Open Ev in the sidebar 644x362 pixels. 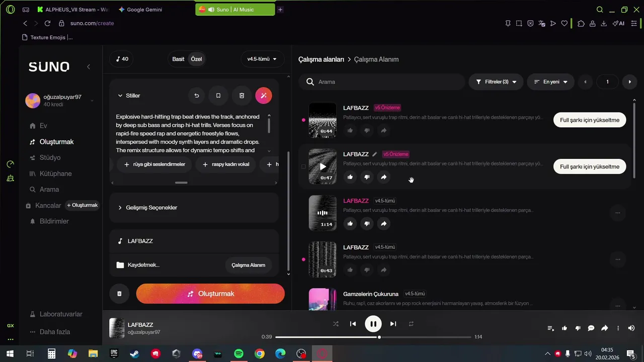click(x=43, y=126)
